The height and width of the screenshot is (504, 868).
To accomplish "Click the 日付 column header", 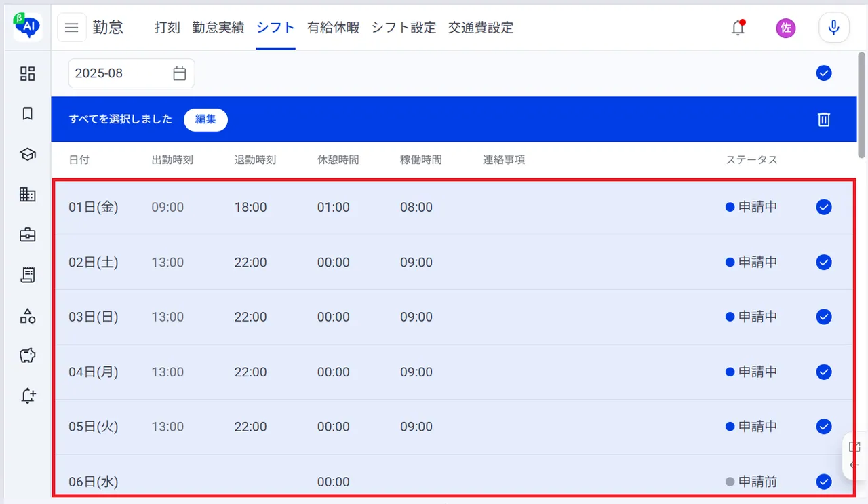I will coord(79,160).
